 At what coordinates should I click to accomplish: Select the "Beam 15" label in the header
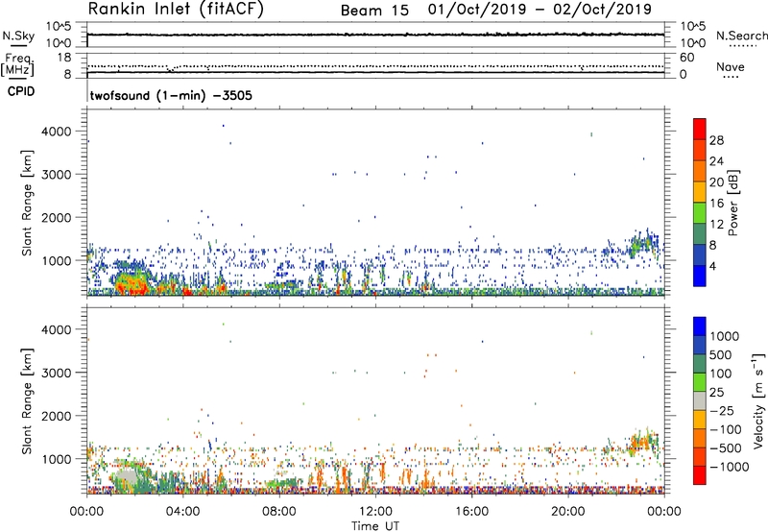tap(374, 11)
